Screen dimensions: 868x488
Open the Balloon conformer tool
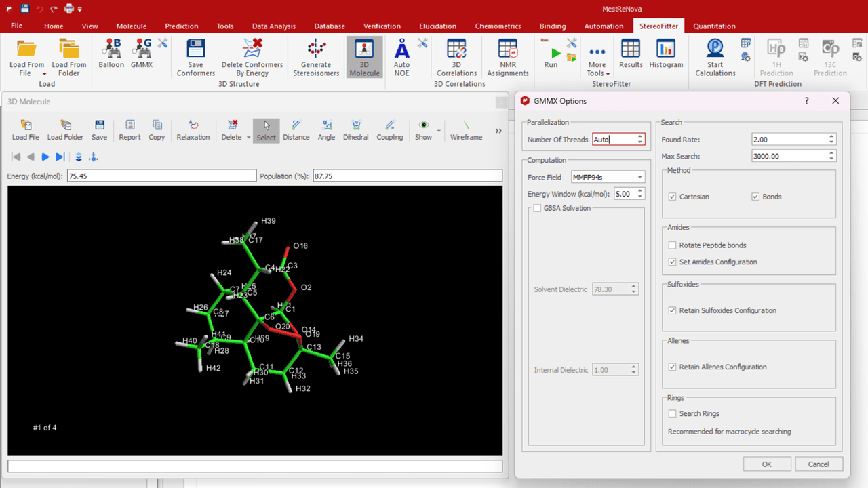111,54
